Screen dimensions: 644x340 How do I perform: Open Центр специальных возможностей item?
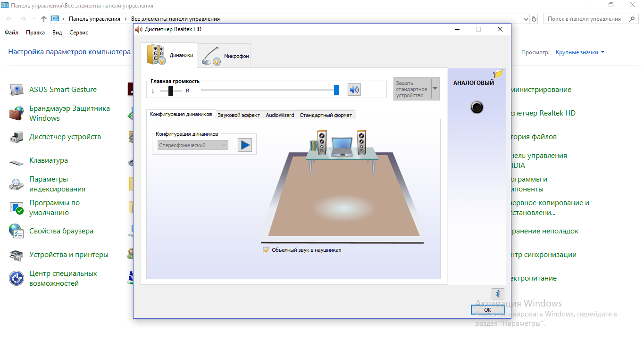53,278
